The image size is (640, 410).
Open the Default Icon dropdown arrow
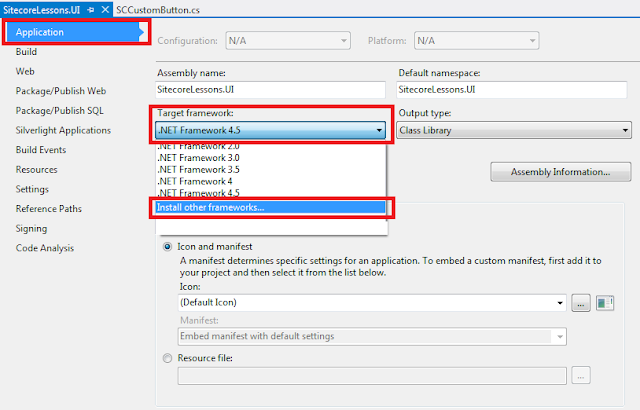[560, 303]
